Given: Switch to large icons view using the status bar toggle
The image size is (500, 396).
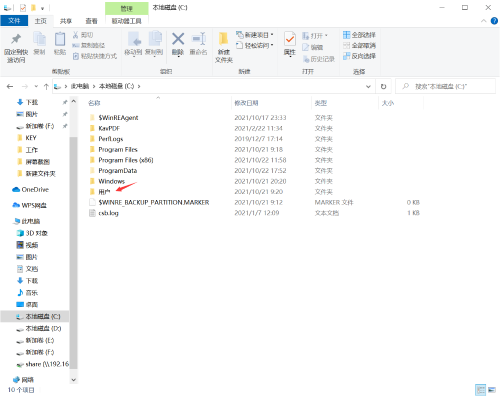Looking at the screenshot, I should (x=492, y=390).
